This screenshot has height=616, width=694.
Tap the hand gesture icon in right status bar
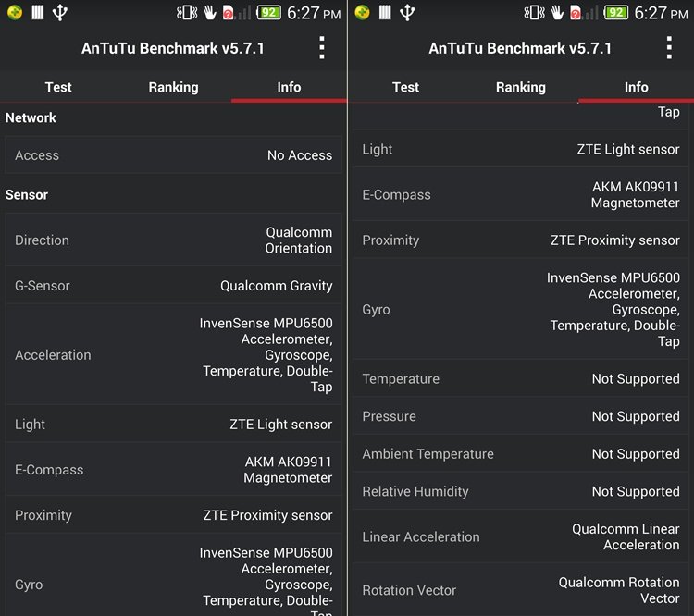(557, 13)
